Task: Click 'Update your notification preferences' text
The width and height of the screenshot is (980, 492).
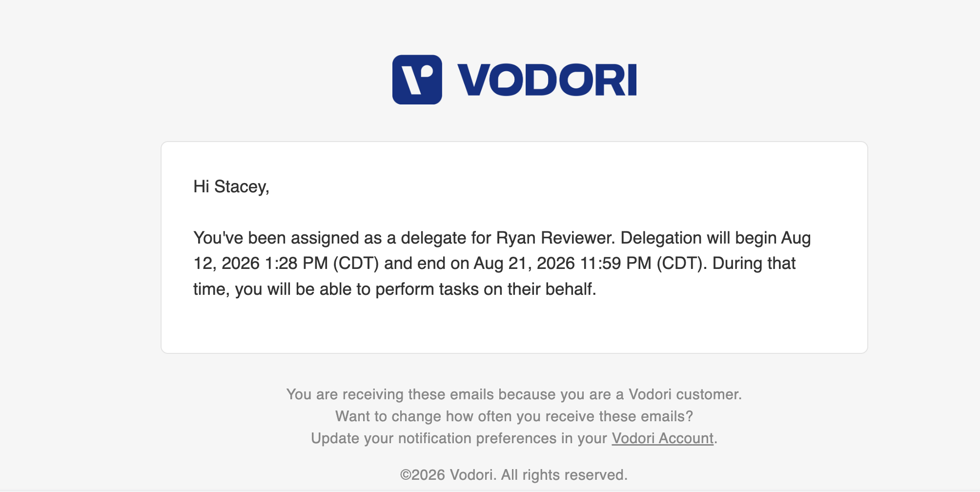Action: coord(433,438)
